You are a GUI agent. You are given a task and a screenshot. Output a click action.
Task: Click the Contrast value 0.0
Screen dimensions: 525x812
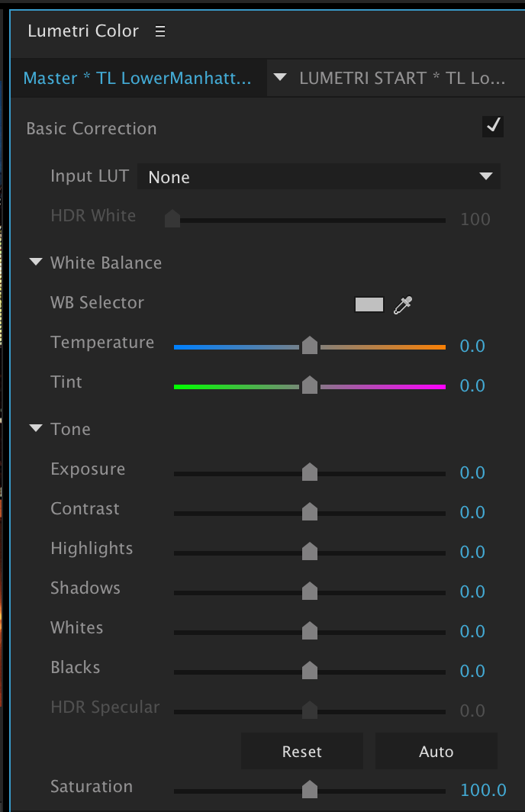coord(472,512)
